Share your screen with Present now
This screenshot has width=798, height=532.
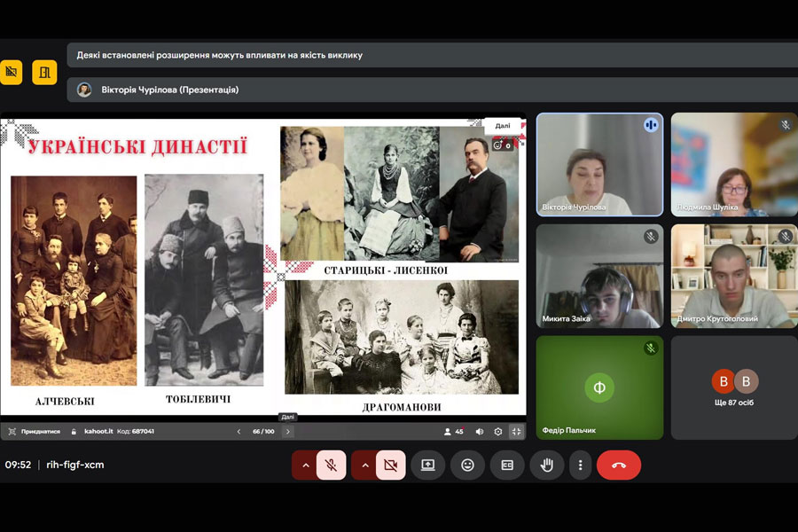click(427, 465)
